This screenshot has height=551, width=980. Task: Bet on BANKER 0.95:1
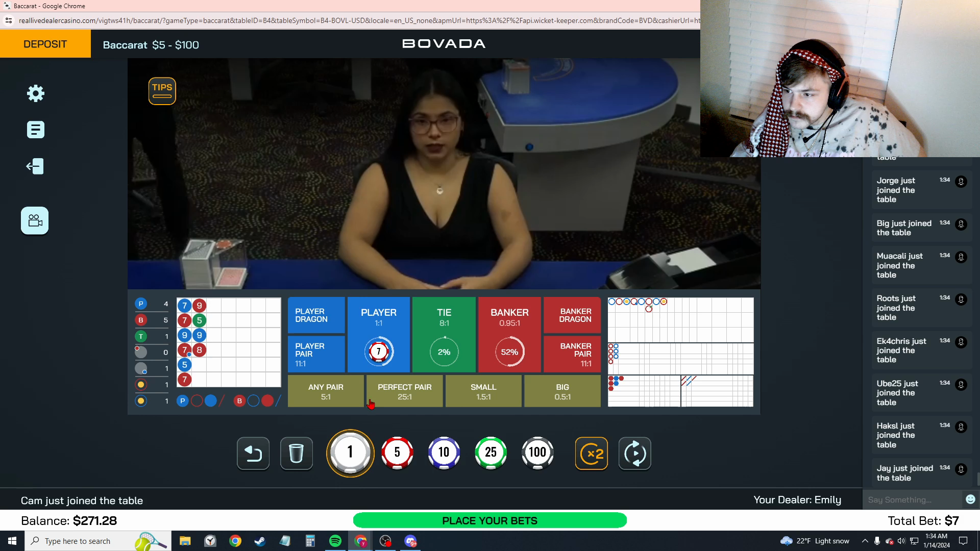[509, 335]
